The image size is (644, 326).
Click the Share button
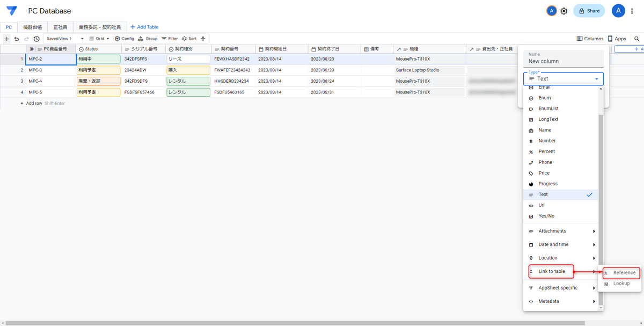589,11
